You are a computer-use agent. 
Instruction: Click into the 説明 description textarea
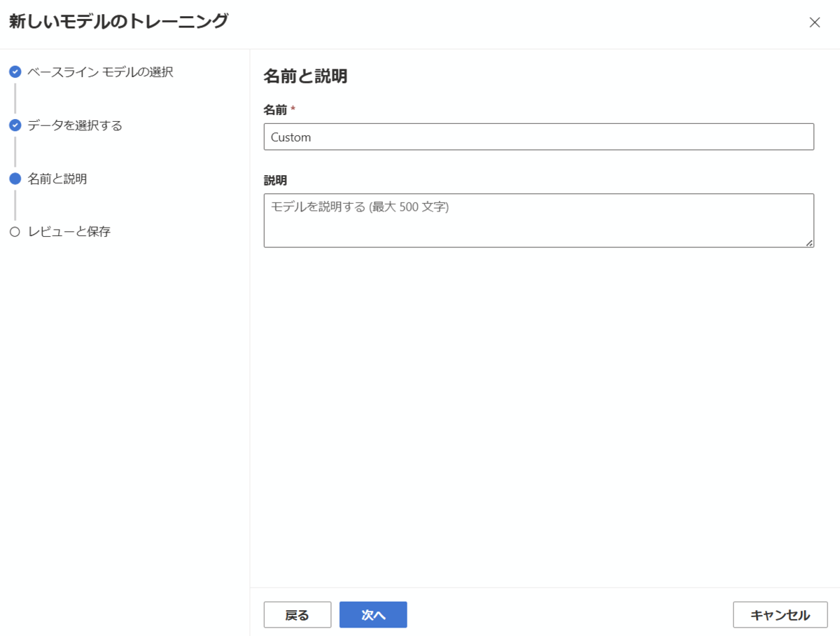pyautogui.click(x=538, y=221)
